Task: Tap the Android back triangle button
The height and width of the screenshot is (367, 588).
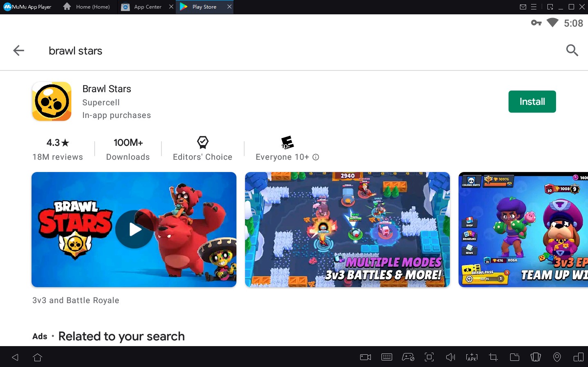Action: 15,357
